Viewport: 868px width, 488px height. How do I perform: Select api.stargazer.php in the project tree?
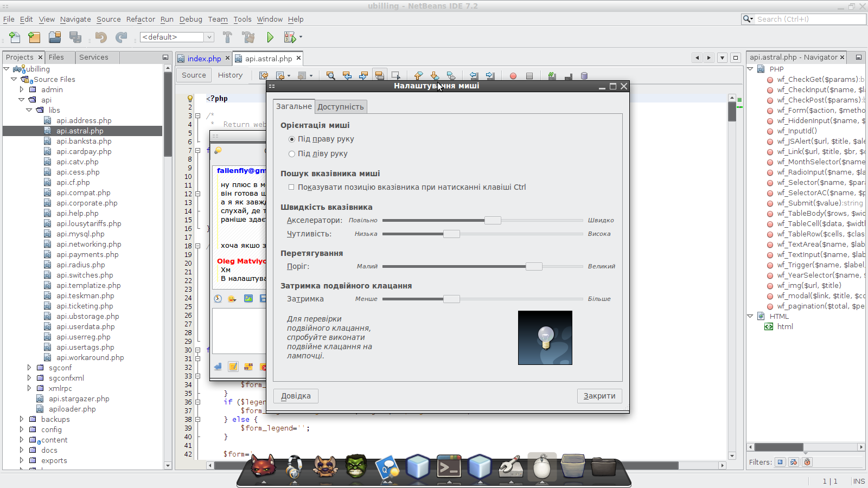pos(79,399)
